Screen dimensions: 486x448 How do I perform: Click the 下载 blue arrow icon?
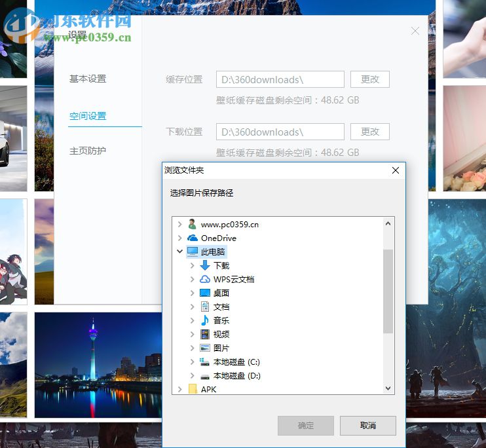point(205,265)
